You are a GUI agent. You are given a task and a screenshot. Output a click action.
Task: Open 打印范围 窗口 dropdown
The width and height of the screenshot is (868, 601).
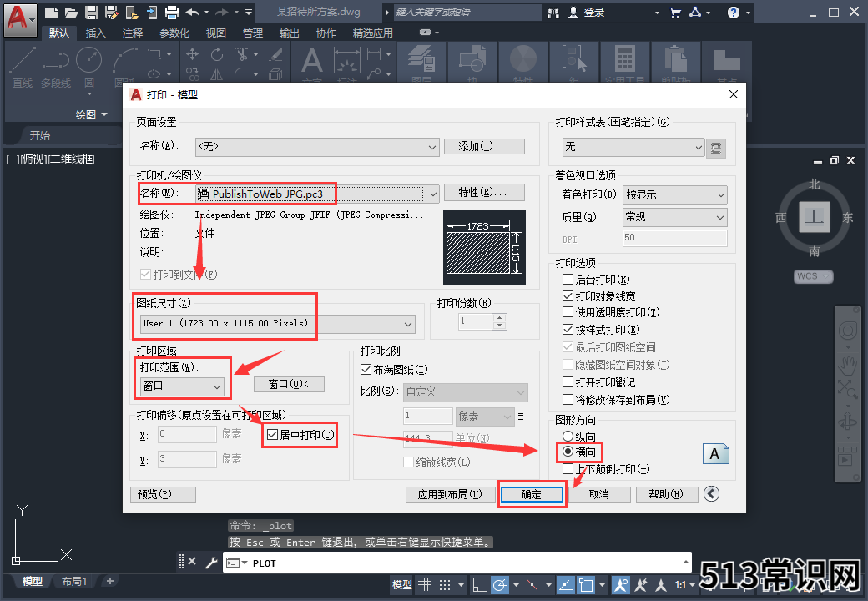point(182,386)
